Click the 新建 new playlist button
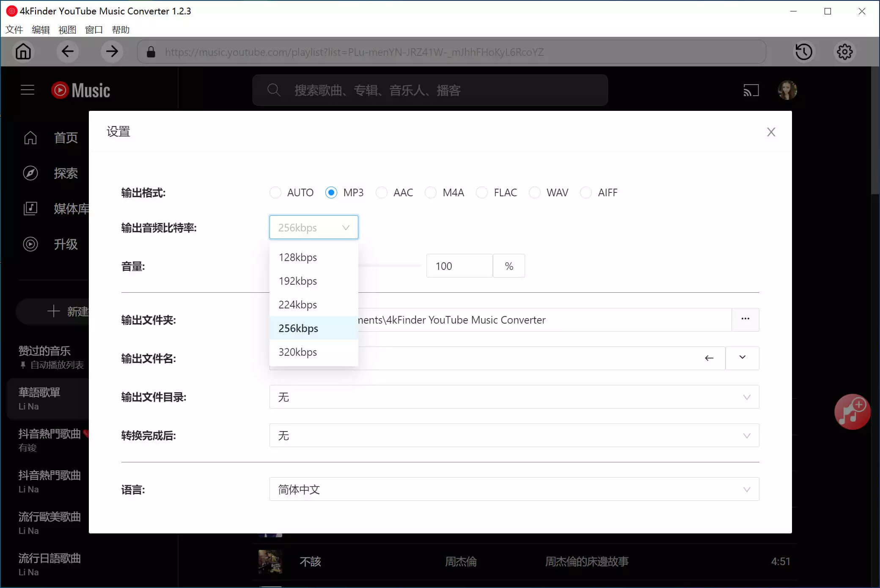 [53, 312]
